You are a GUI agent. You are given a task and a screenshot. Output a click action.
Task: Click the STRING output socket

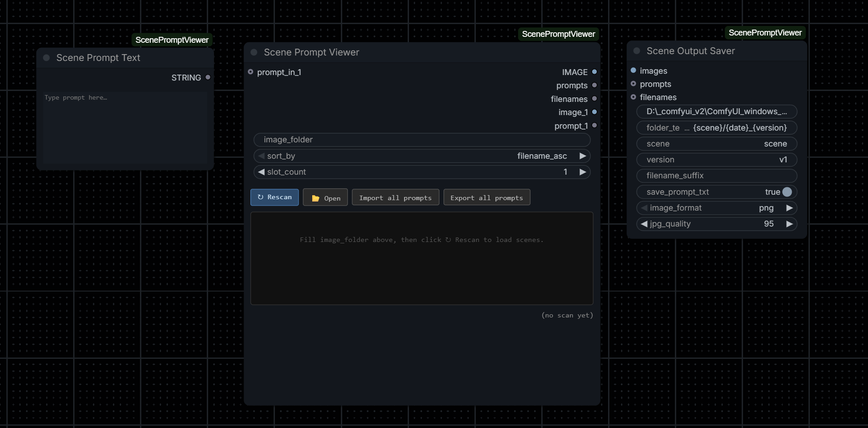click(208, 77)
